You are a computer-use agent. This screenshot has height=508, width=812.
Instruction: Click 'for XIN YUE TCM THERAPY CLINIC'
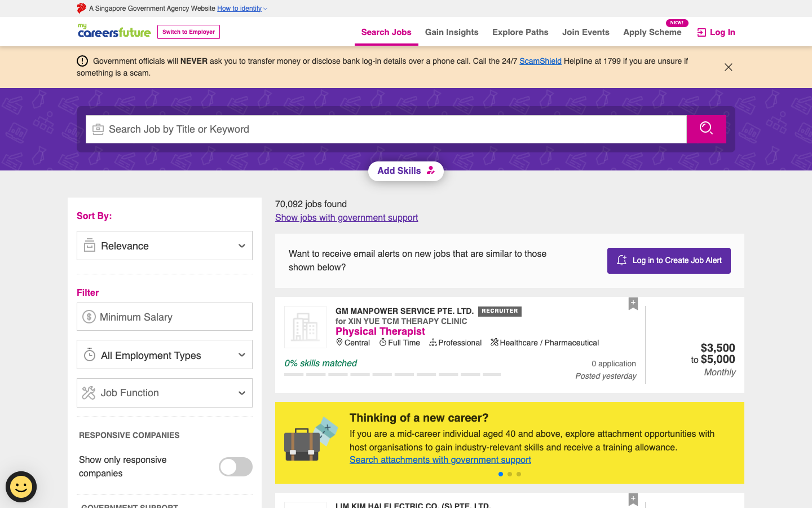[x=401, y=321]
